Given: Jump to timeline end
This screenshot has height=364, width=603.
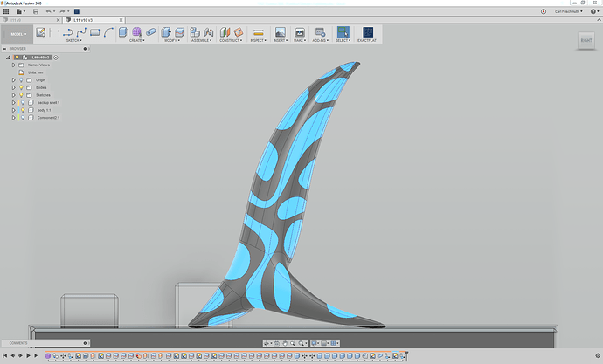Looking at the screenshot, I should coord(36,355).
